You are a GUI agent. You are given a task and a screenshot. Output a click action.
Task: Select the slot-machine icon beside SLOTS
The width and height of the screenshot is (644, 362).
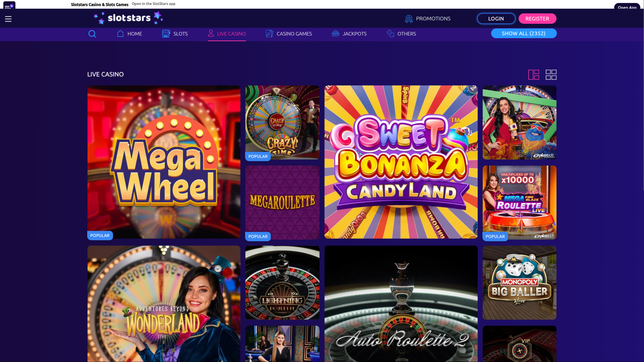166,34
